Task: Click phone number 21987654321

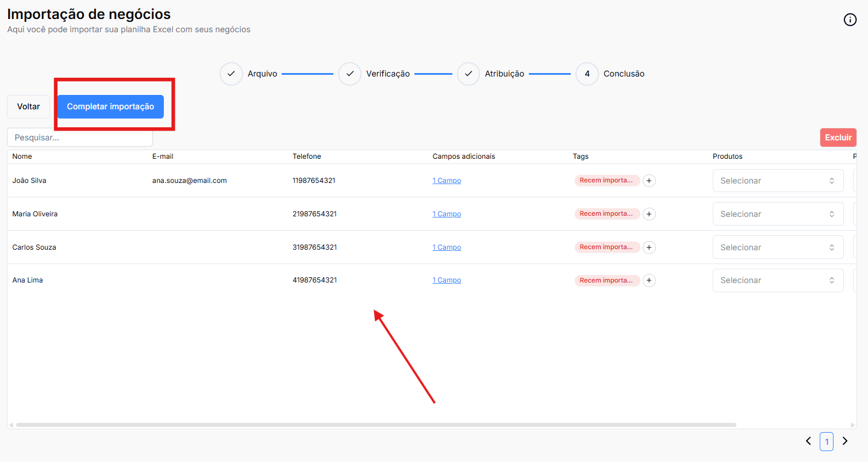Action: tap(314, 214)
